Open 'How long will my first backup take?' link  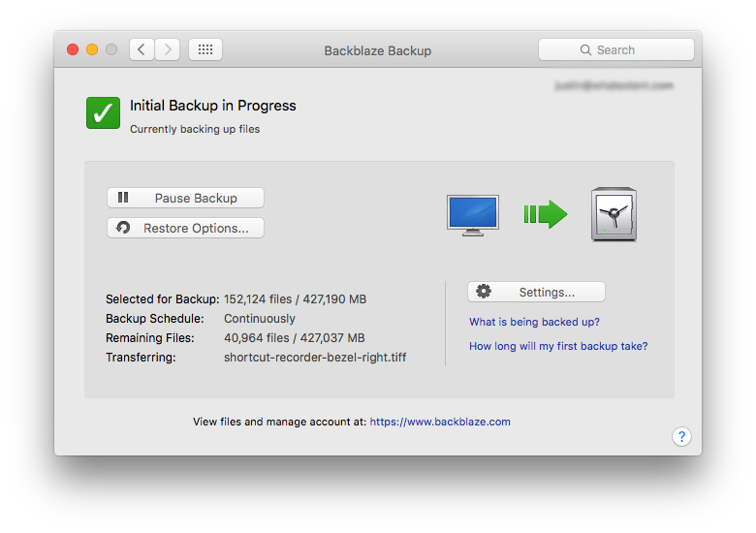click(558, 346)
